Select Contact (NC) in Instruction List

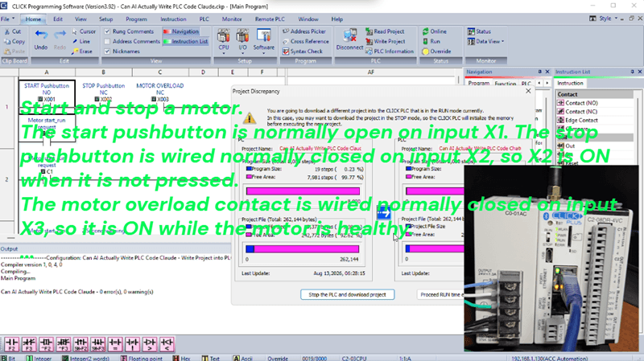click(x=577, y=112)
